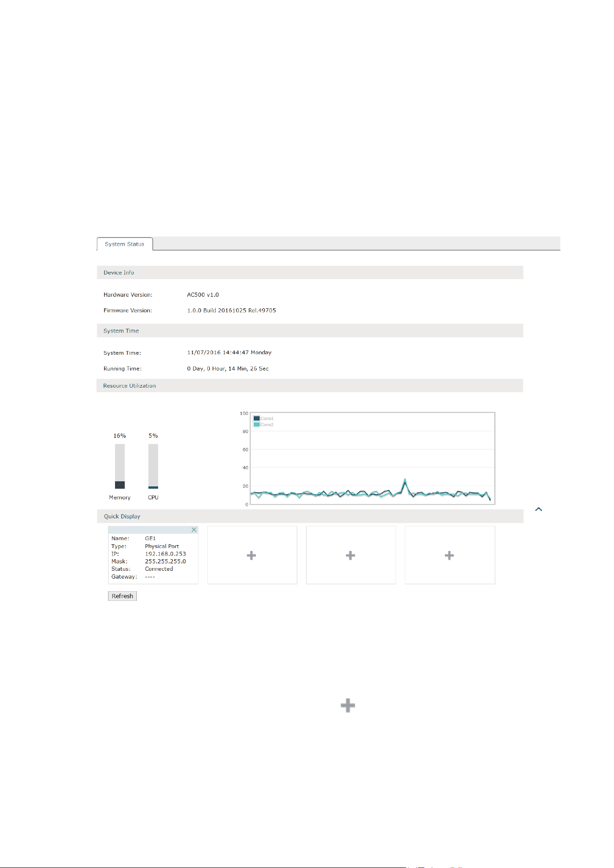The image size is (614, 868).
Task: Select the IP address 192.168.0.253
Action: point(165,554)
